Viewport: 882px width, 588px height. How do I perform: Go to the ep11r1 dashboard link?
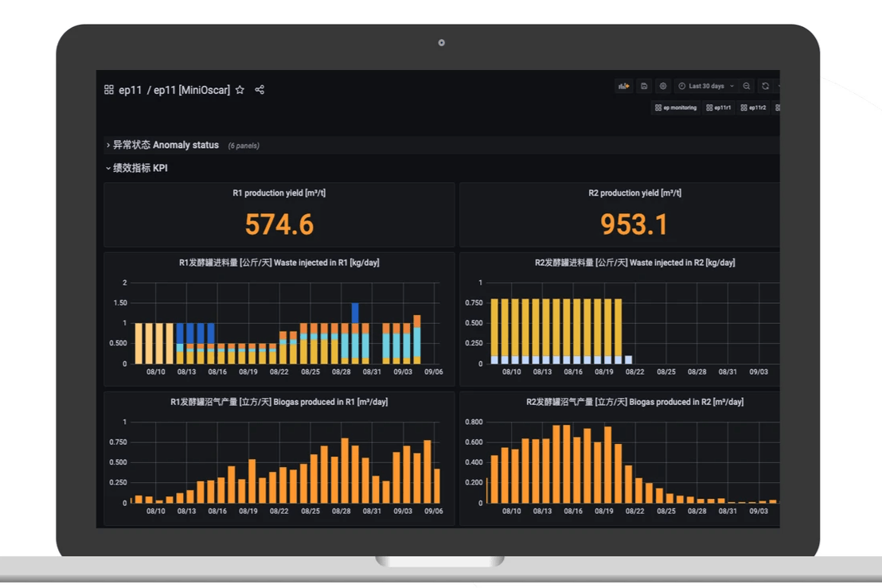(x=719, y=108)
